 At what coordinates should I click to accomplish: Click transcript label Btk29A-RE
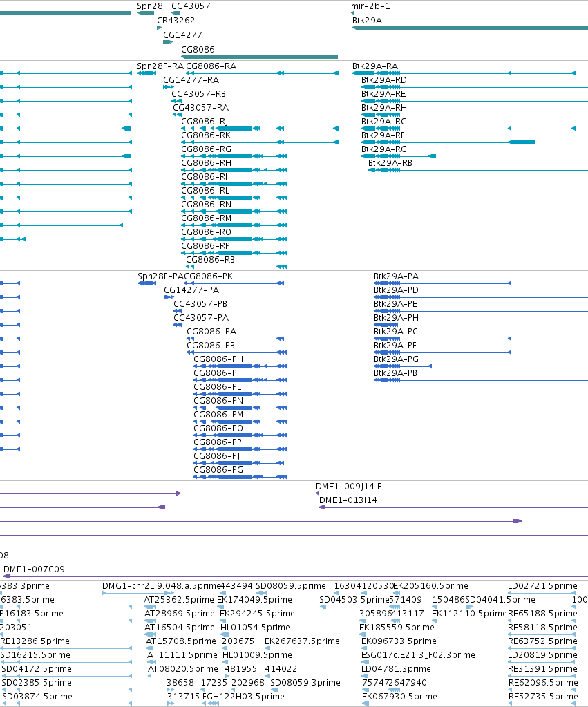pyautogui.click(x=383, y=94)
